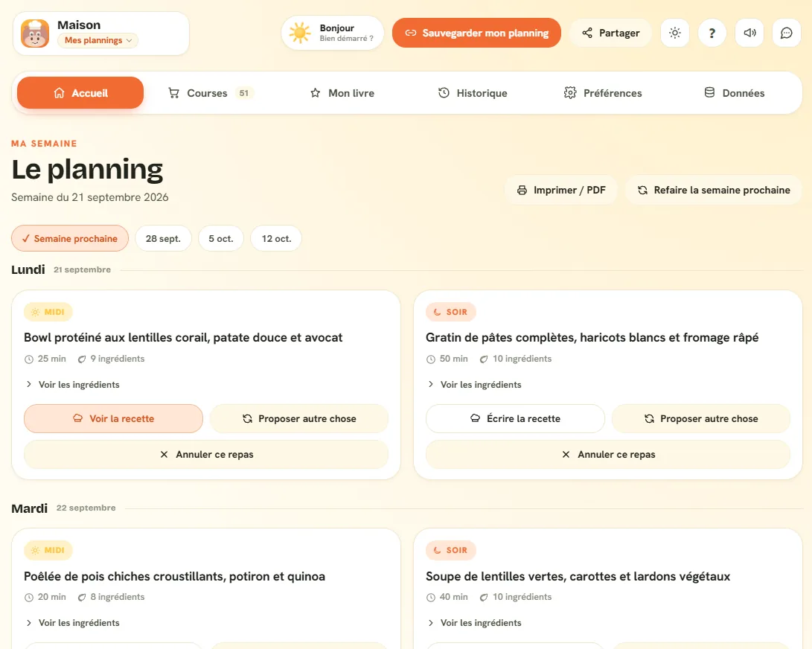Click the Maison household name

(79, 25)
